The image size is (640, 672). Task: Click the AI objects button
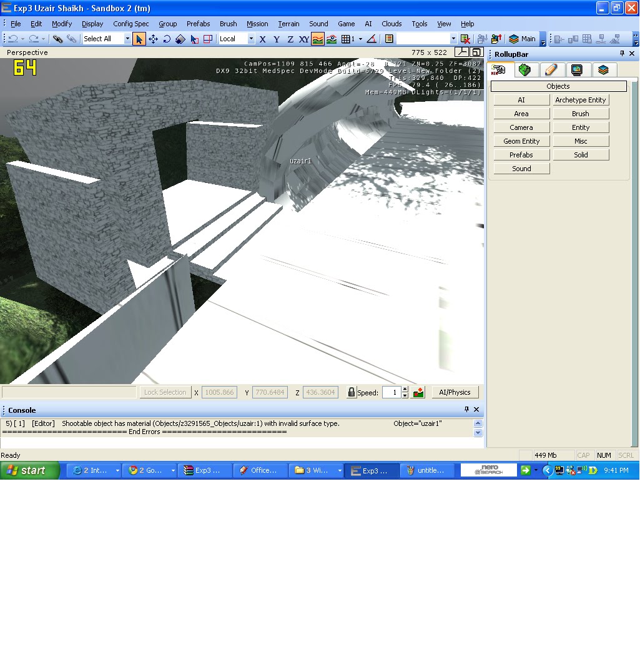(x=521, y=100)
